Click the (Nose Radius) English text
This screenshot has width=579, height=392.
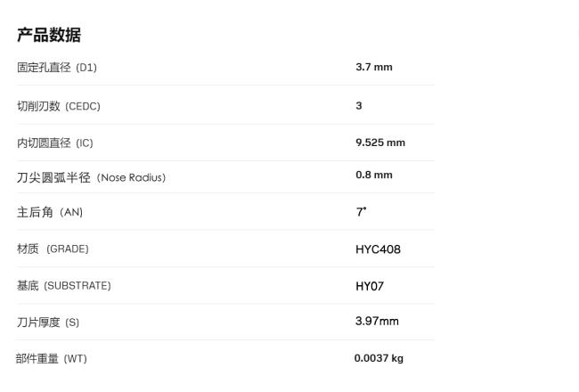[x=132, y=177]
